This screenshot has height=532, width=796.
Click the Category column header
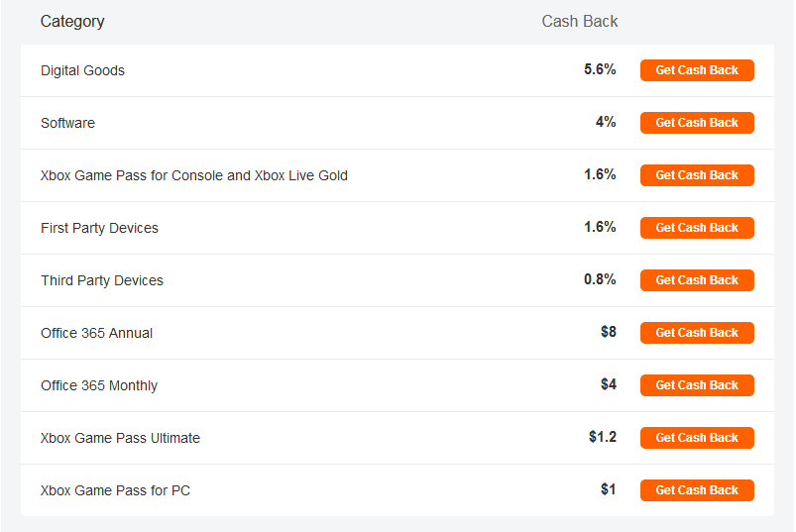tap(72, 22)
